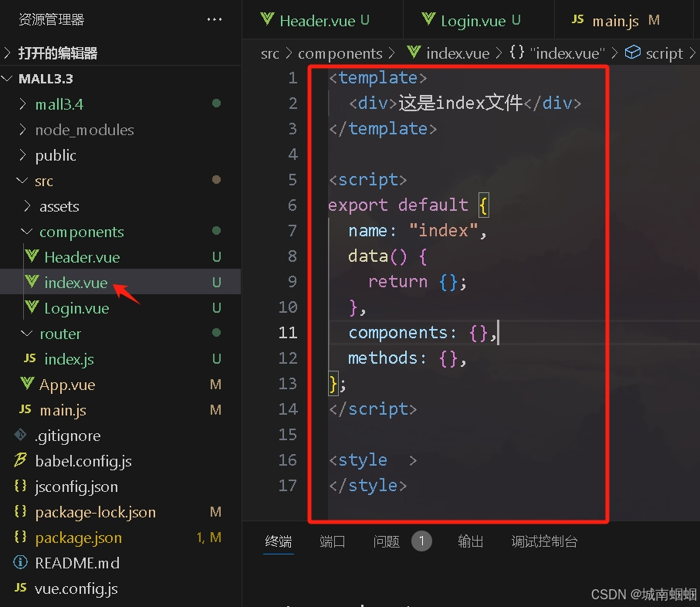The width and height of the screenshot is (700, 607).
Task: Click the braces icon of jsconfig.json
Action: pos(20,486)
